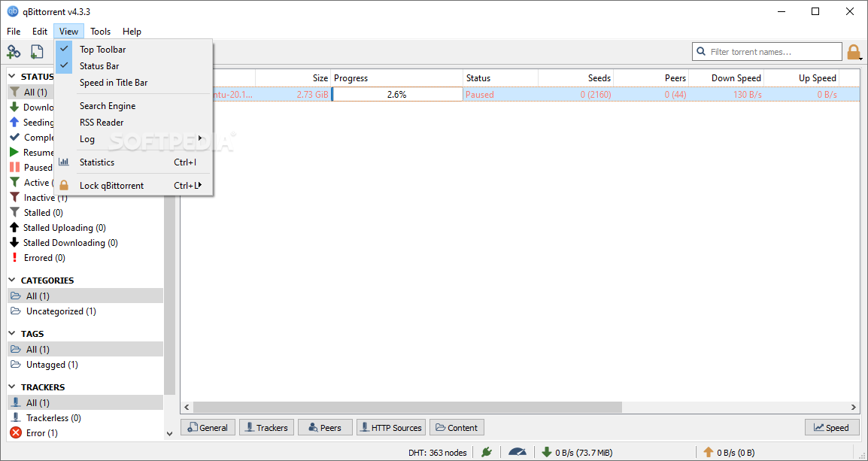868x461 pixels.
Task: Sort by the Size column header
Action: [x=293, y=78]
